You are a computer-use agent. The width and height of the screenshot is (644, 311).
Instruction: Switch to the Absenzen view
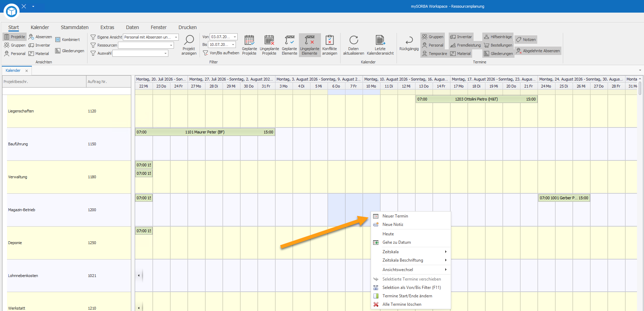click(40, 37)
